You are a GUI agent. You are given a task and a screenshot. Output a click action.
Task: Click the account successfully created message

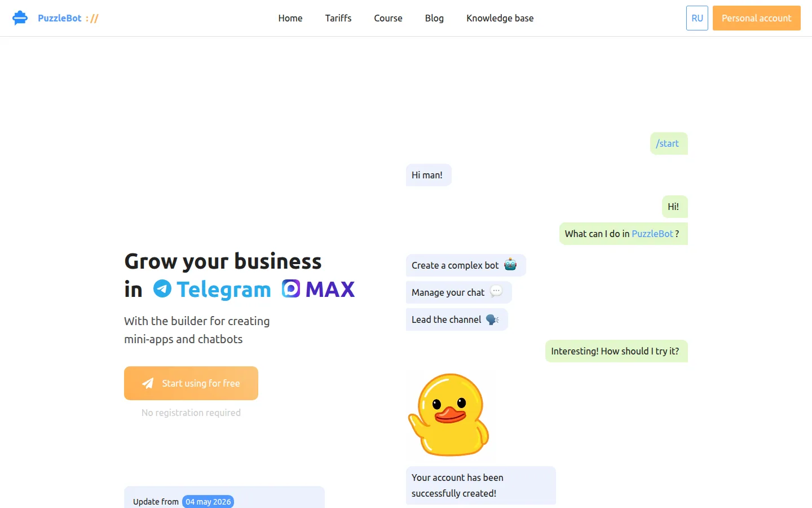point(481,485)
